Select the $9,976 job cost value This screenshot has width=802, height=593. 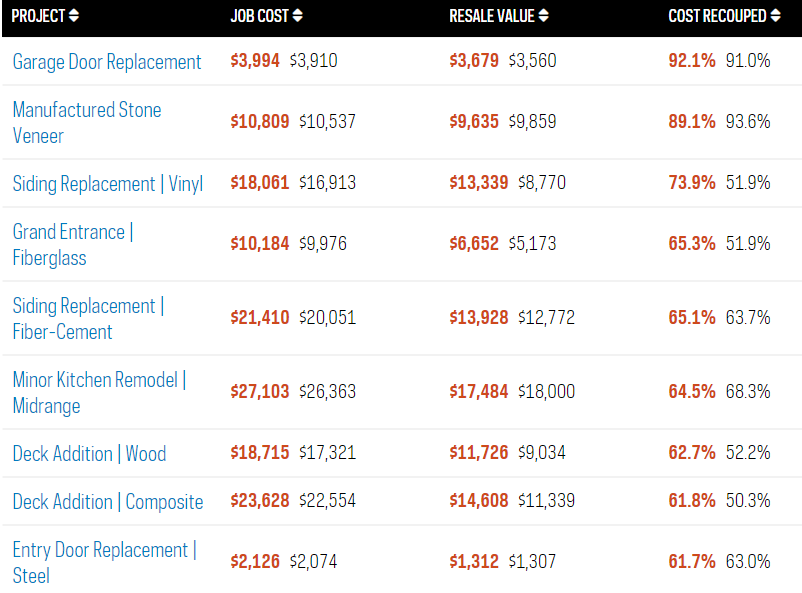click(x=323, y=244)
